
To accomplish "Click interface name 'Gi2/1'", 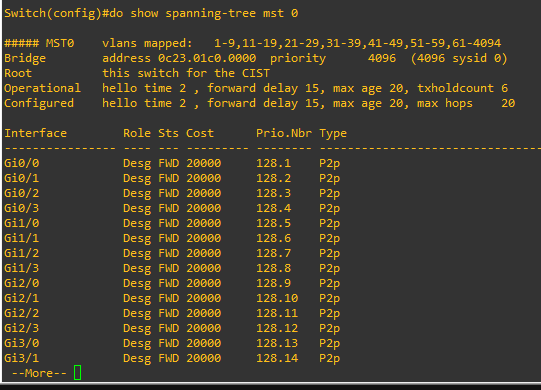I will pyautogui.click(x=22, y=299).
